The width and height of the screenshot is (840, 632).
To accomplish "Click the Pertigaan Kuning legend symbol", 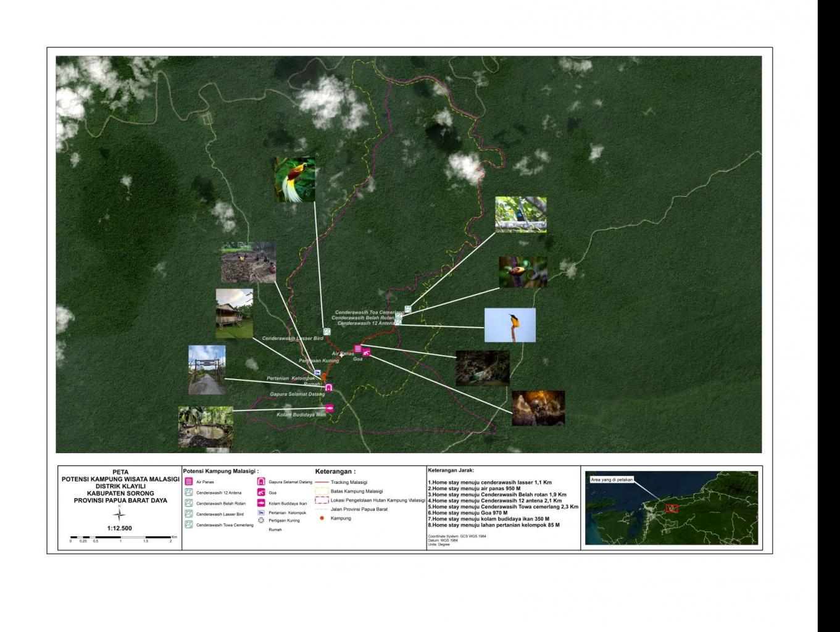I will click(x=261, y=520).
